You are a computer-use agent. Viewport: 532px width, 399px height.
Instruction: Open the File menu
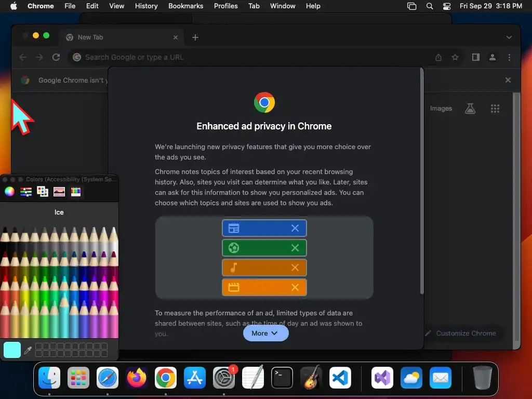coord(70,6)
